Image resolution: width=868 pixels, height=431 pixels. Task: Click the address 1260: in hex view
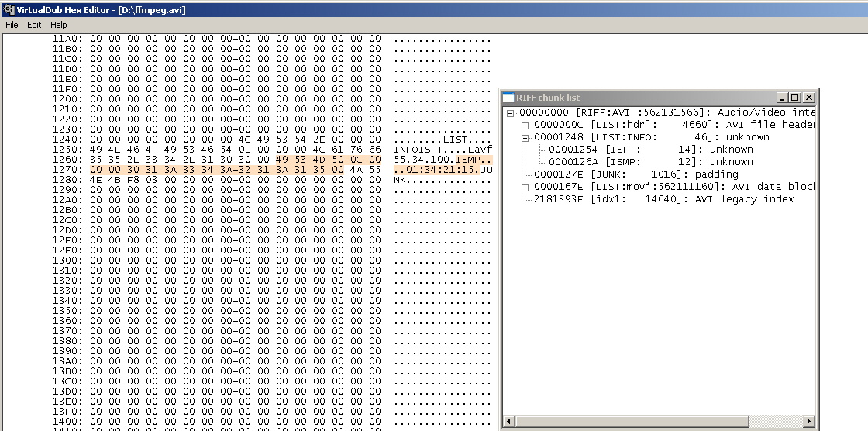point(67,160)
